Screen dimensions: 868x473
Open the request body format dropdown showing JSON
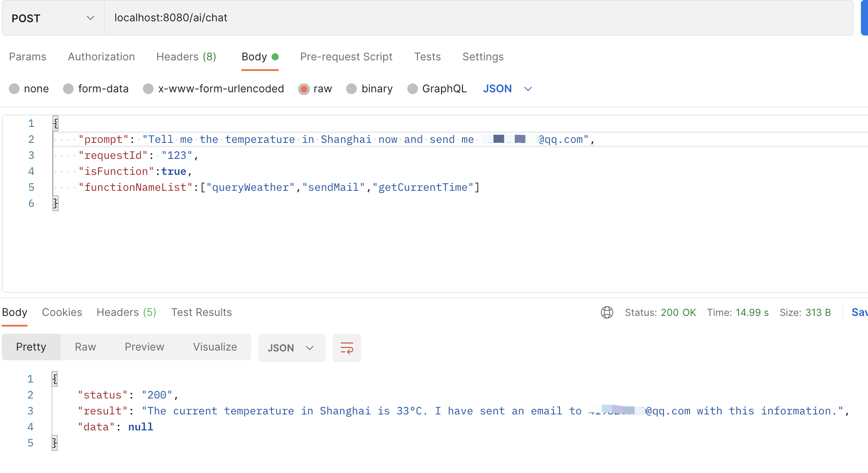point(507,88)
